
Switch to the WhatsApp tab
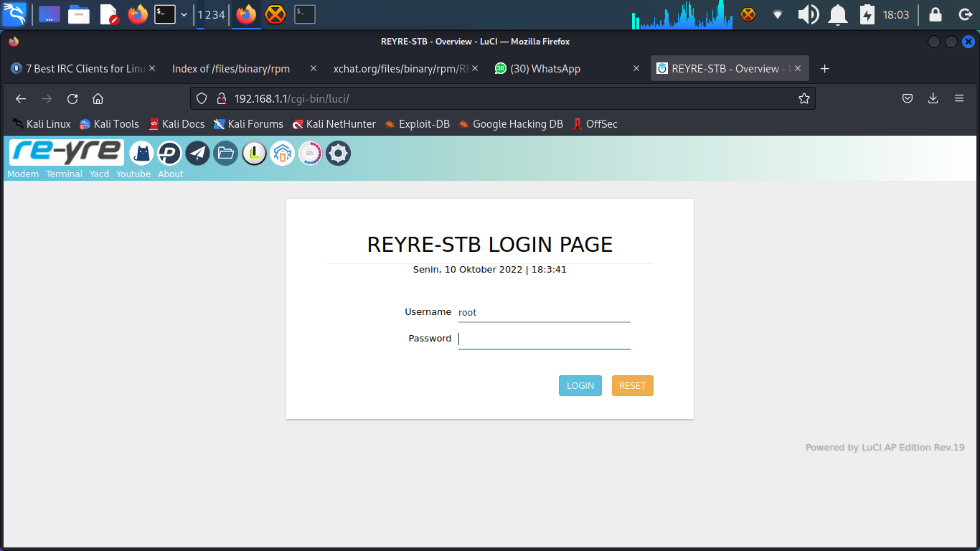tap(545, 69)
